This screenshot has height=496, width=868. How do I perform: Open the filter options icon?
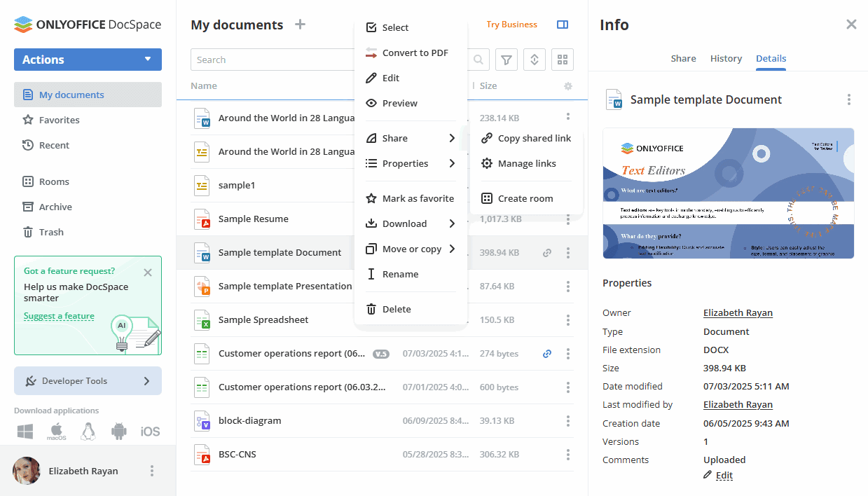coord(507,60)
